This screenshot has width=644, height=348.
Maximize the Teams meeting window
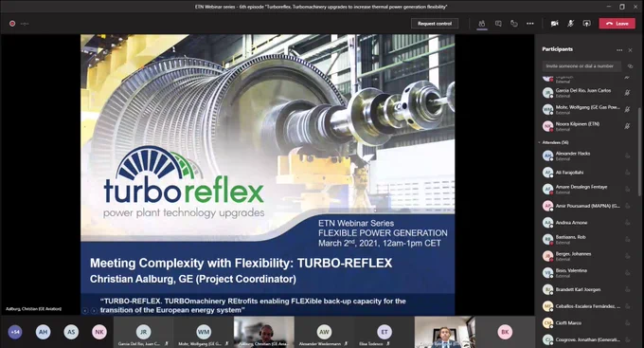click(622, 7)
